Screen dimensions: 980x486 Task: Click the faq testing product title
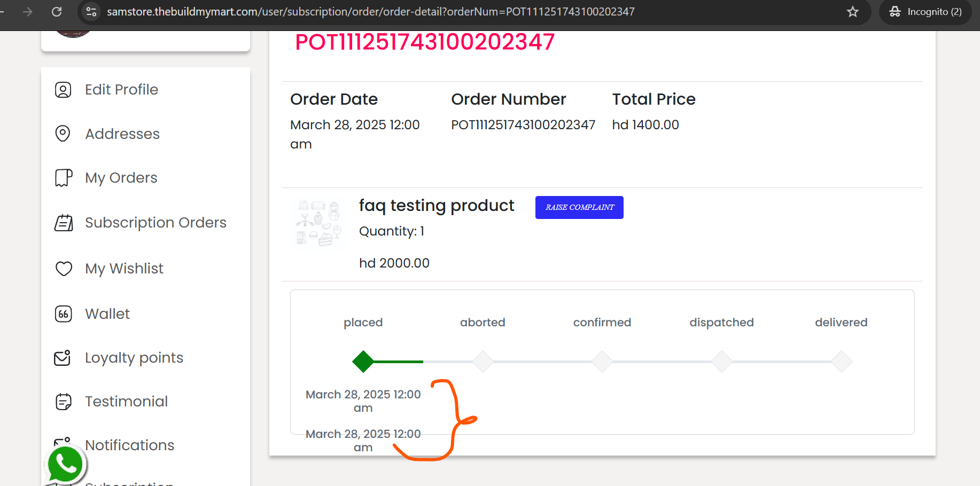coord(436,206)
